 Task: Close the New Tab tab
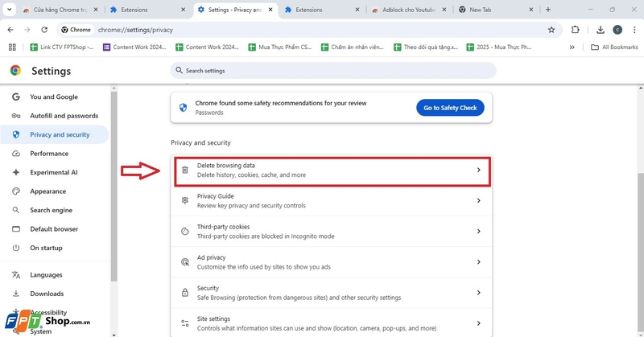click(531, 10)
